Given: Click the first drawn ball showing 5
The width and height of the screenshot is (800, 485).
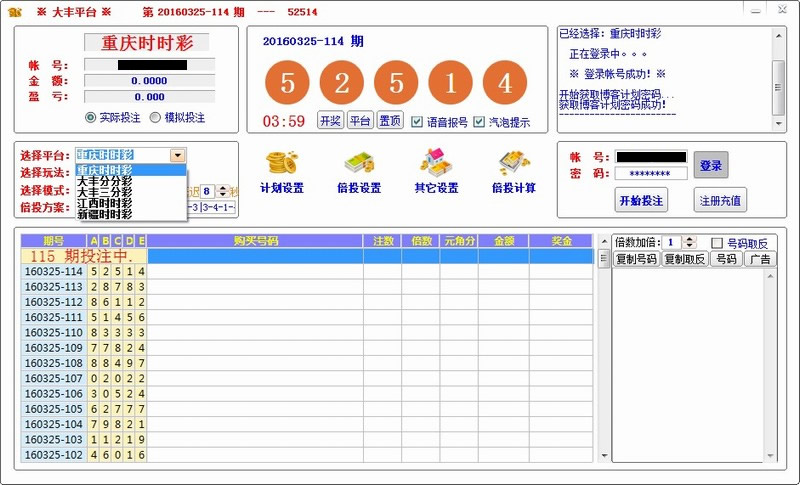Looking at the screenshot, I should 287,83.
